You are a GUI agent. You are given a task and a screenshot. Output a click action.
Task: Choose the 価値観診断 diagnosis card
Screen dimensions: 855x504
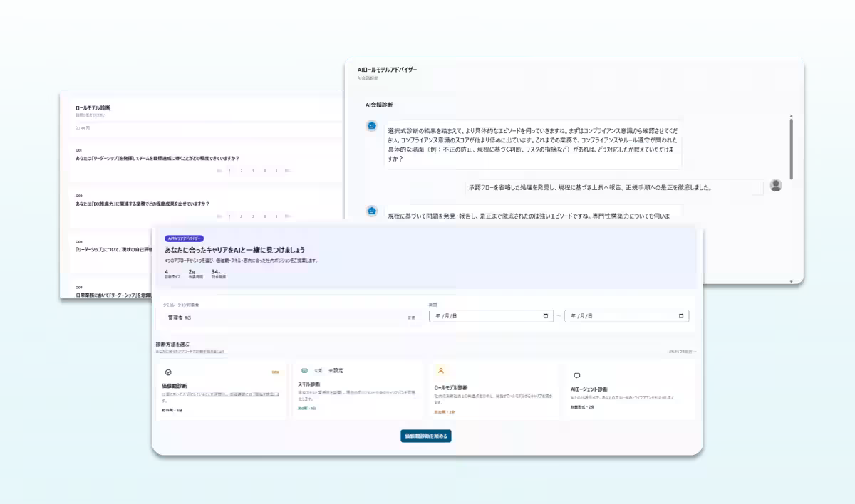222,389
